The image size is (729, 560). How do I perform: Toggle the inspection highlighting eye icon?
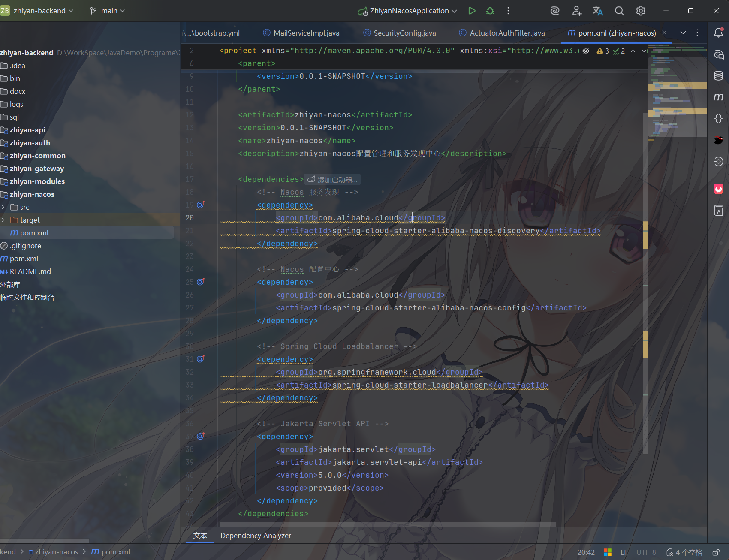click(x=586, y=51)
